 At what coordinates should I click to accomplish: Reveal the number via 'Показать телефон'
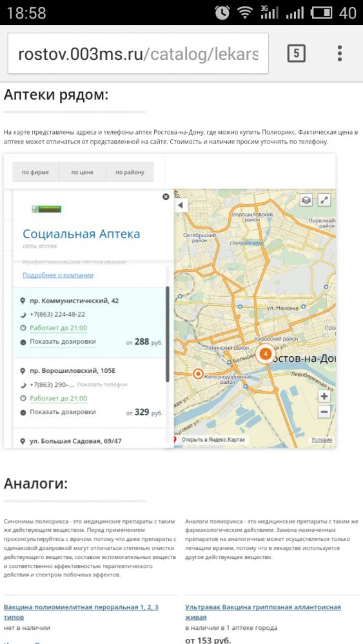(x=103, y=385)
